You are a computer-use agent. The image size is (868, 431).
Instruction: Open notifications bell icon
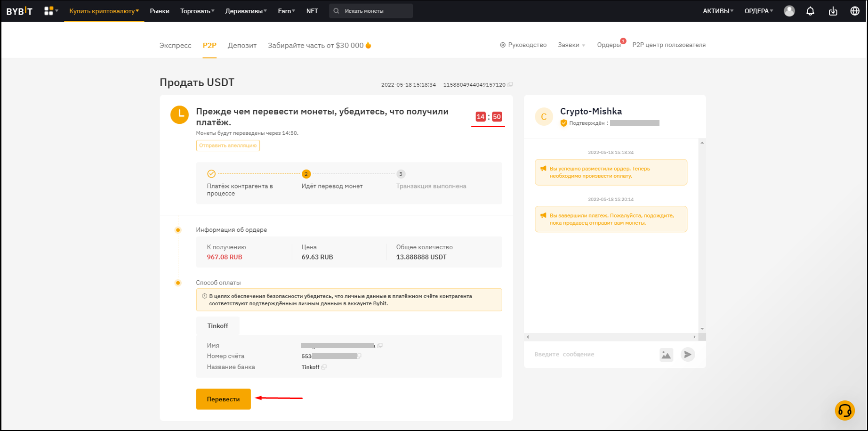(810, 11)
